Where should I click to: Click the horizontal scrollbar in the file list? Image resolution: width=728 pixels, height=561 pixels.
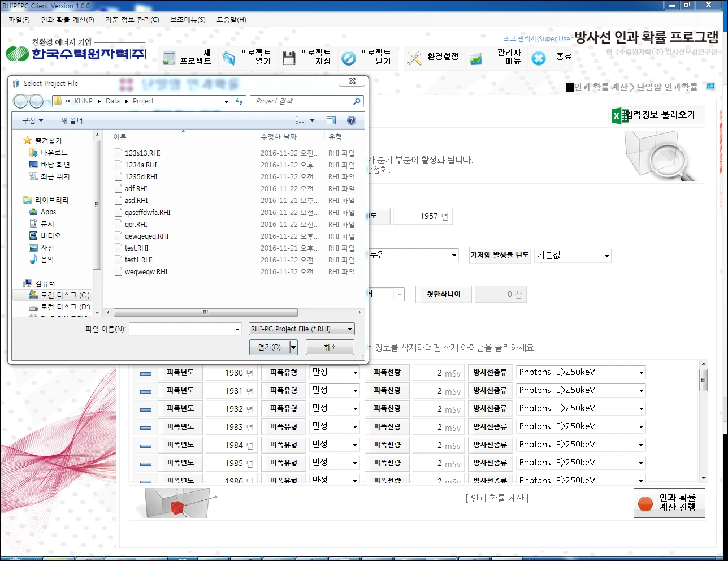206,312
